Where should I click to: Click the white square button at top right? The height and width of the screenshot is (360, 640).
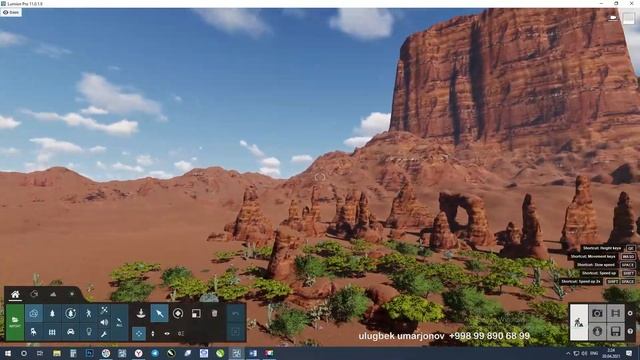point(629,18)
